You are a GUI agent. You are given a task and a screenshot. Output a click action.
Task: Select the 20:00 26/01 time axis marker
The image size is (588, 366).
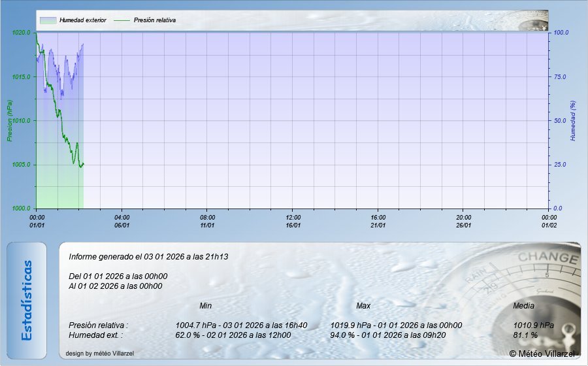pos(463,221)
